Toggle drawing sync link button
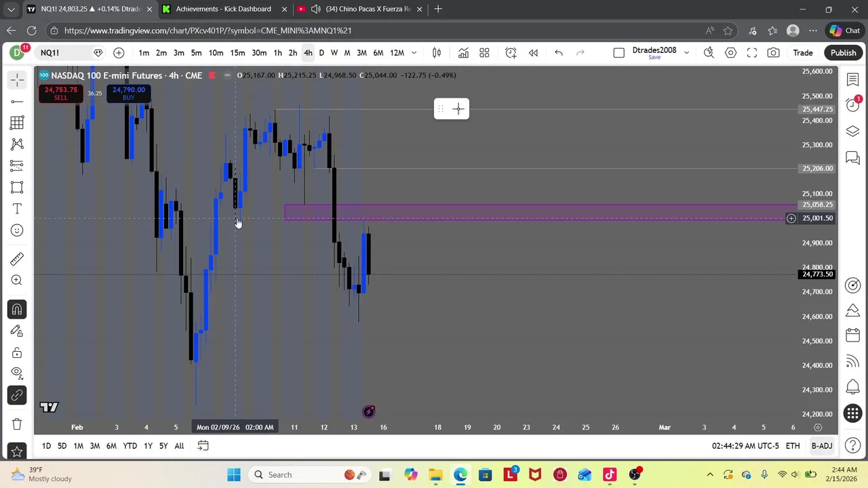Image resolution: width=868 pixels, height=488 pixels. tap(17, 395)
